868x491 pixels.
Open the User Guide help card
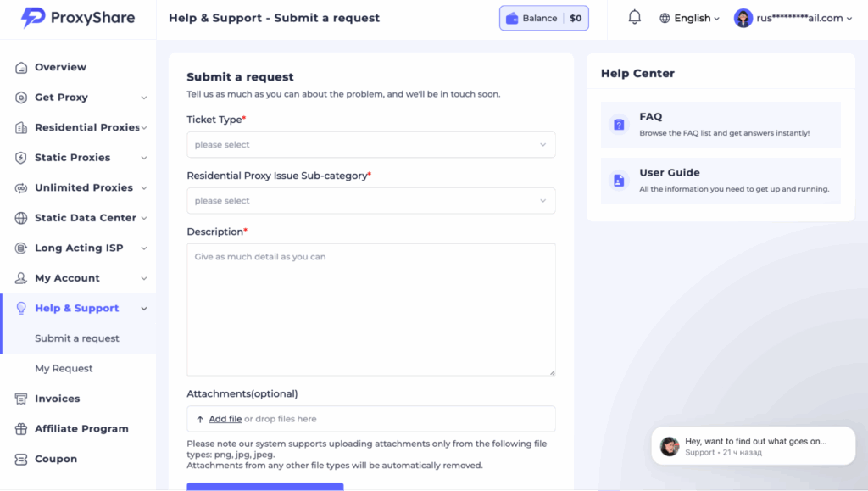pyautogui.click(x=721, y=181)
